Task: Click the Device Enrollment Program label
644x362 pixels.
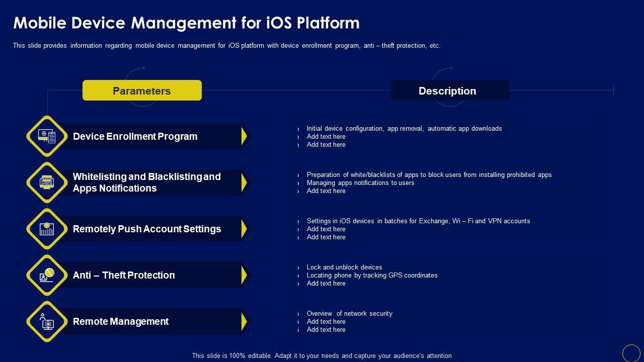Action: 135,136
